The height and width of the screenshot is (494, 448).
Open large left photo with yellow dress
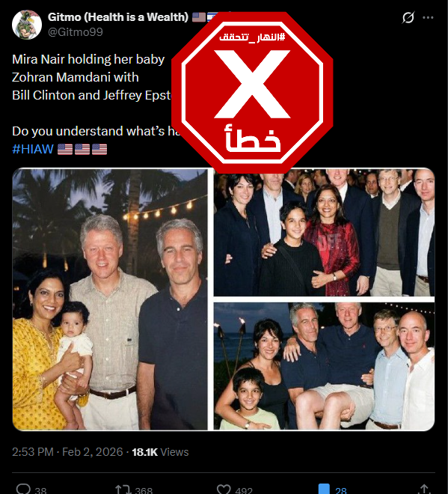click(110, 299)
